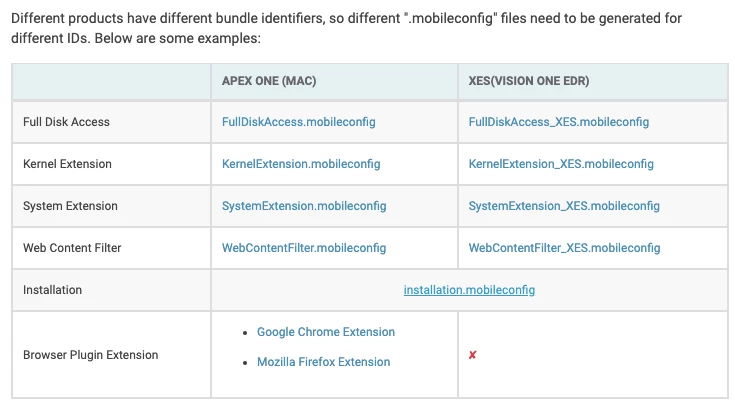Open the installation.mobileconfig link
This screenshot has height=411, width=735.
469,290
